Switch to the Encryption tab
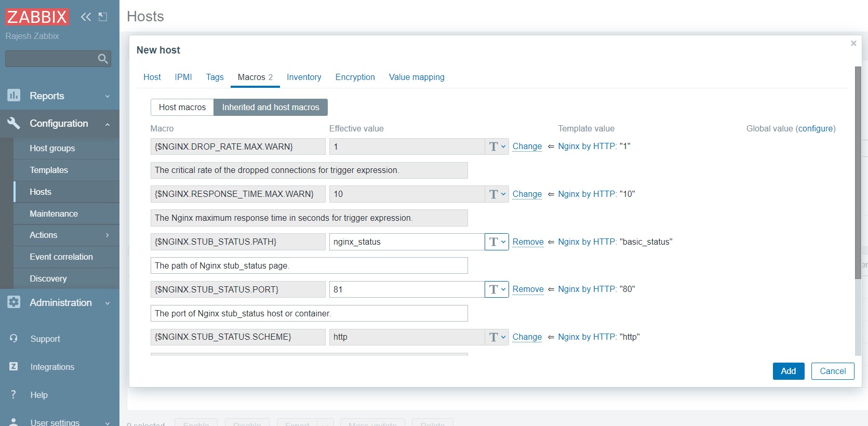 355,77
